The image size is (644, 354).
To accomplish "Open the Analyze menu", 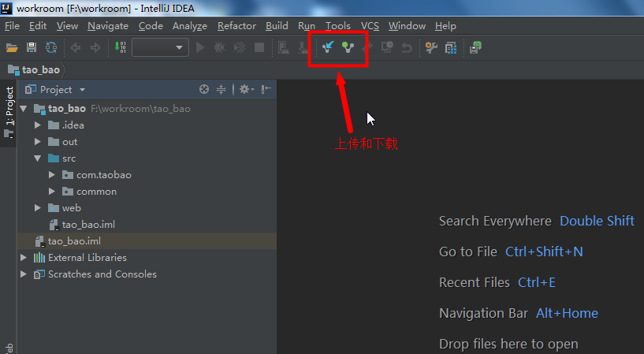I will 190,26.
